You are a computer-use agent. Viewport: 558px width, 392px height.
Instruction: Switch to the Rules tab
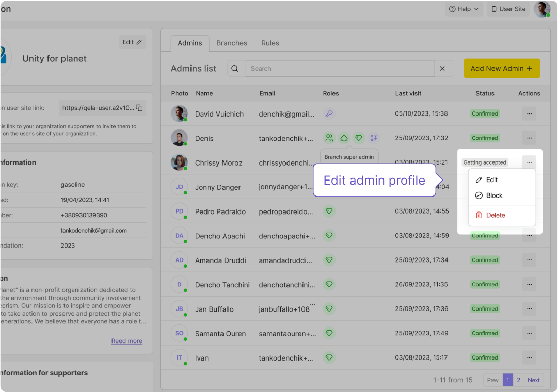270,43
